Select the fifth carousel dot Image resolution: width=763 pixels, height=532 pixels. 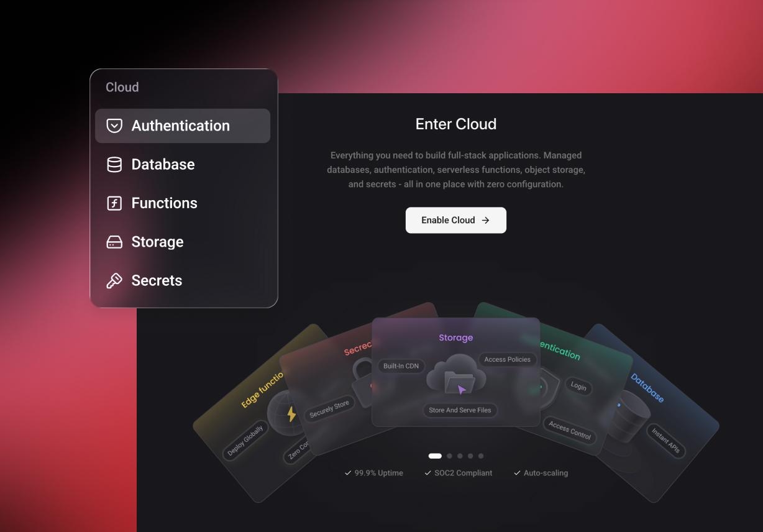(481, 456)
